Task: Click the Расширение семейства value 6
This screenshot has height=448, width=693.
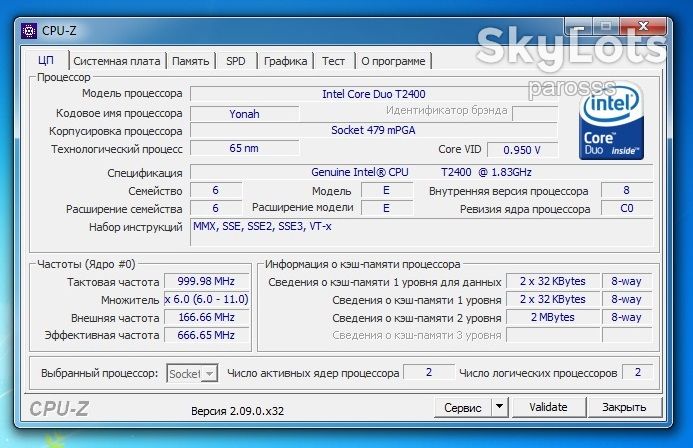Action: (216, 208)
